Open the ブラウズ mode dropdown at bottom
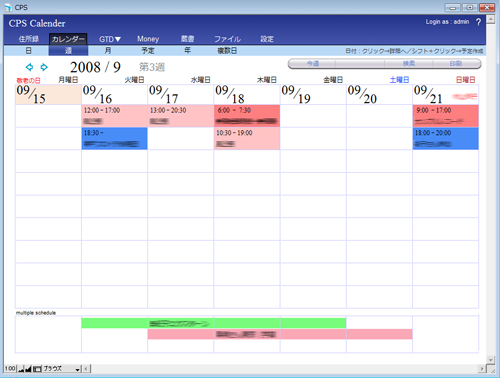This screenshot has height=378, width=500. [x=62, y=369]
